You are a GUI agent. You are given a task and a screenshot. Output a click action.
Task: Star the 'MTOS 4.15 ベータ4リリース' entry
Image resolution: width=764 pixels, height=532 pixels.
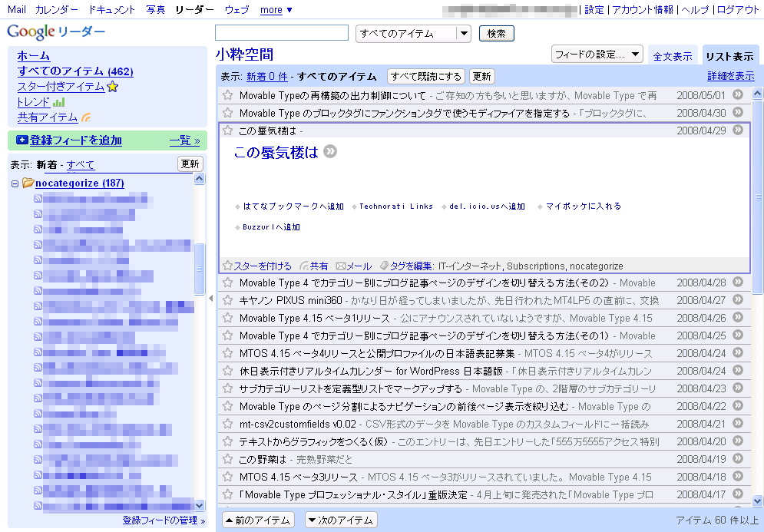[x=227, y=353]
